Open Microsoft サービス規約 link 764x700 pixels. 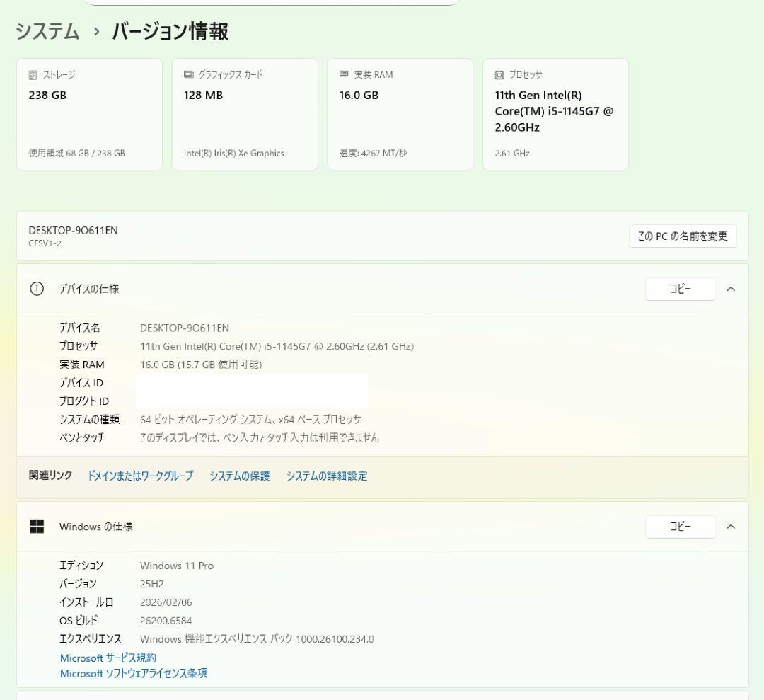(107, 658)
